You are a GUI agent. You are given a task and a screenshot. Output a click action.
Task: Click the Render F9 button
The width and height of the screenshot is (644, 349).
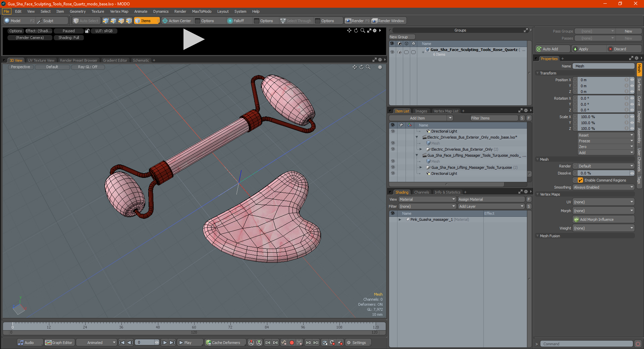click(x=357, y=21)
